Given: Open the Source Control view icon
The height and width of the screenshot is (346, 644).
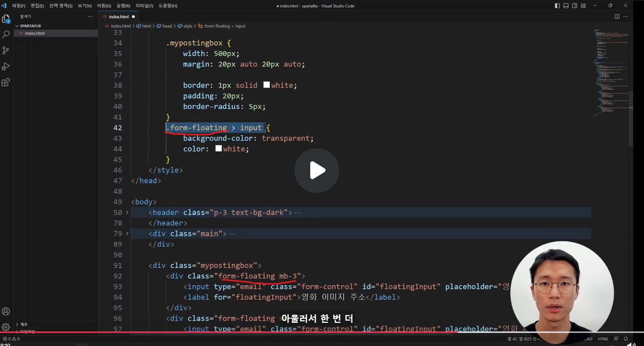Looking at the screenshot, I should [x=6, y=50].
